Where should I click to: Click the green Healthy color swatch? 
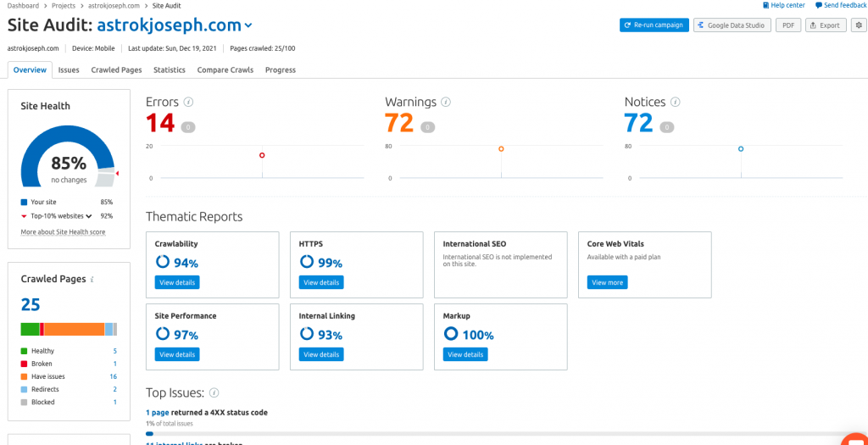click(24, 351)
